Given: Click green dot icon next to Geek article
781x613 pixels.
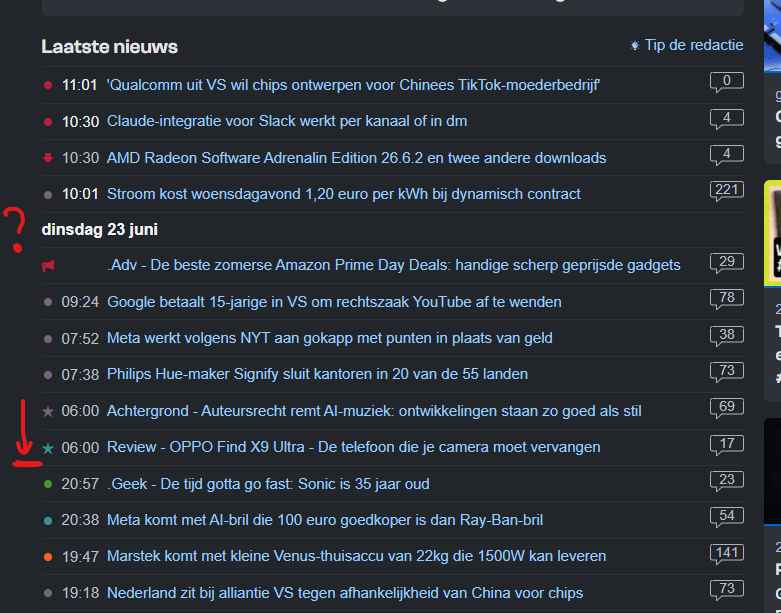Looking at the screenshot, I should point(48,484).
